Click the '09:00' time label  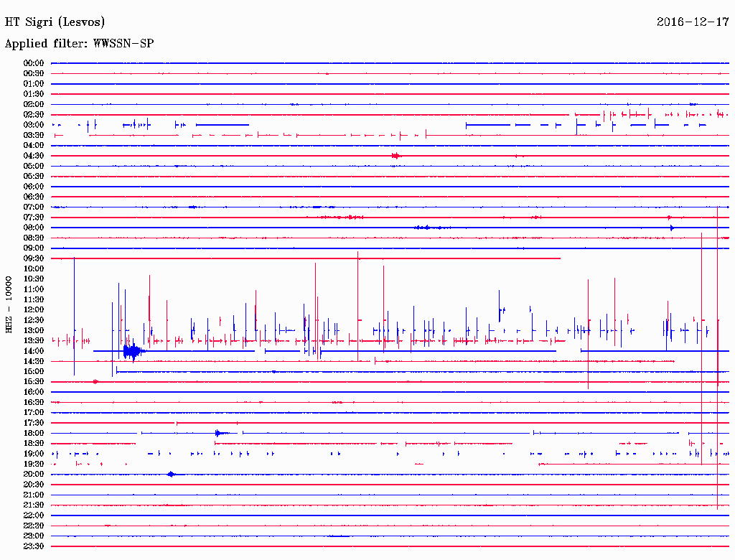pos(34,248)
